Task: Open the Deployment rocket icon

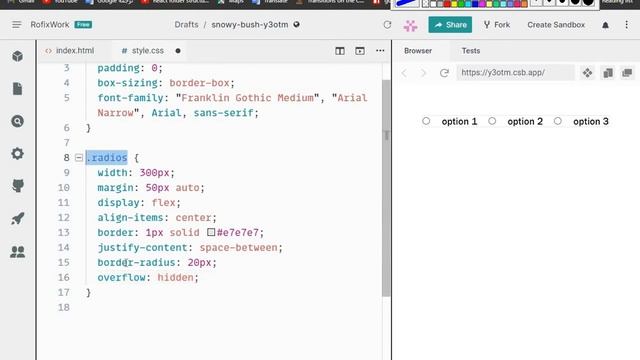Action: pos(18,219)
